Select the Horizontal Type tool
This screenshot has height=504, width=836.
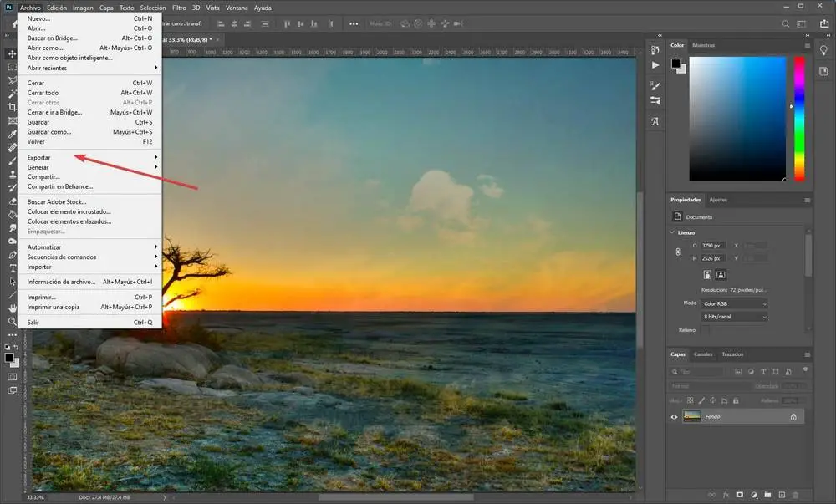click(x=12, y=268)
